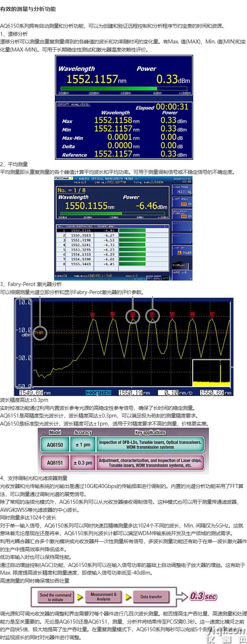Click the ZOOMING status field
This screenshot has width=247, height=644.
coord(98,393)
